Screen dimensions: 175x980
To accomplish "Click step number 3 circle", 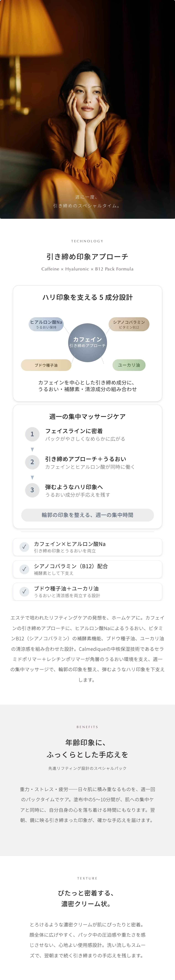I will coord(32,490).
